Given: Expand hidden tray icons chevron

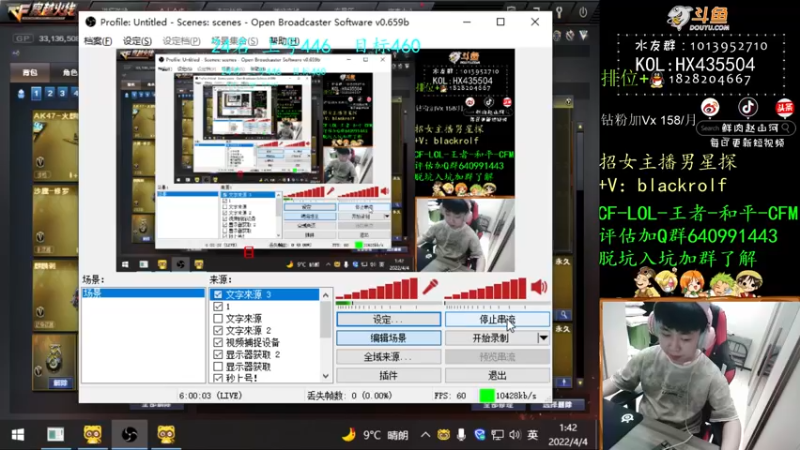Looking at the screenshot, I should tap(425, 435).
